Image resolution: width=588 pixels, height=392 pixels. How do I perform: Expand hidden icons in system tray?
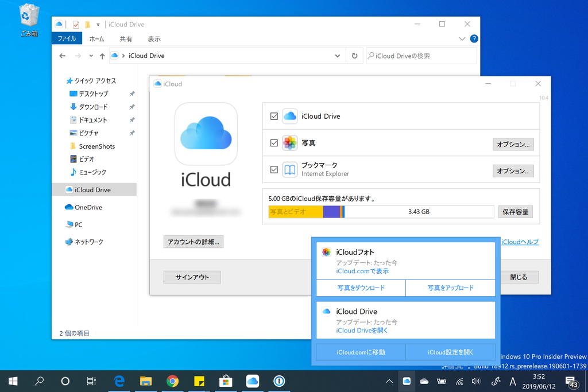click(x=389, y=381)
